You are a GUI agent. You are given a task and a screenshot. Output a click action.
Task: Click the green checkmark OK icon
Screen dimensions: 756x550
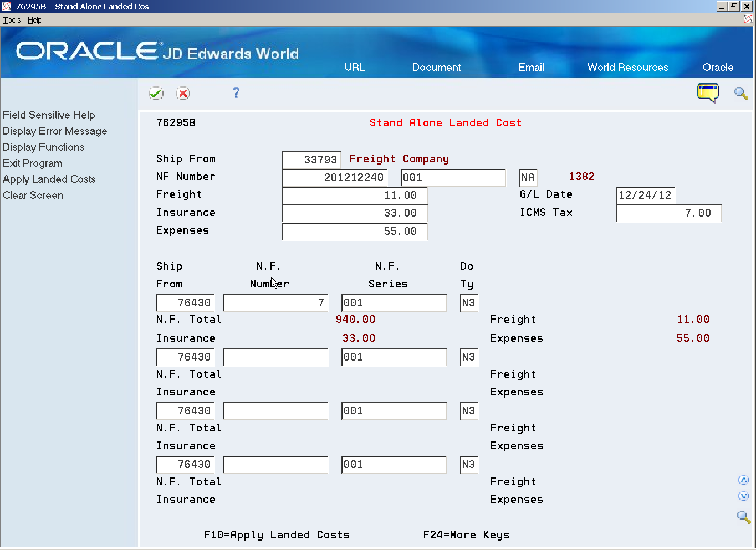point(156,94)
